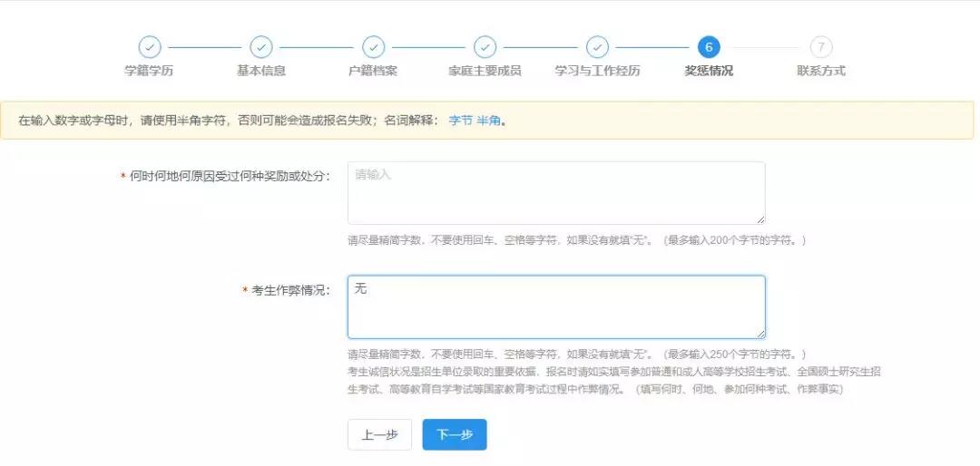Select the completed step circle for 基本信息

point(261,47)
